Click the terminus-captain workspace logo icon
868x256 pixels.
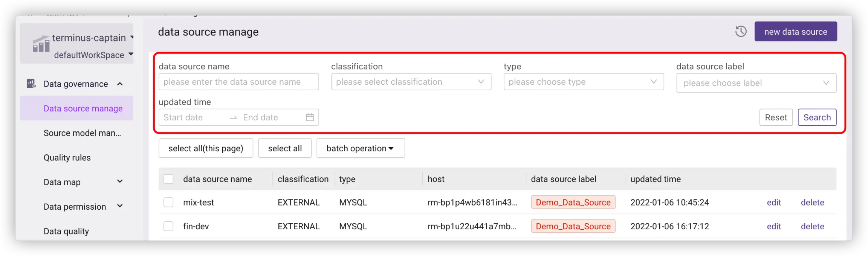point(41,44)
